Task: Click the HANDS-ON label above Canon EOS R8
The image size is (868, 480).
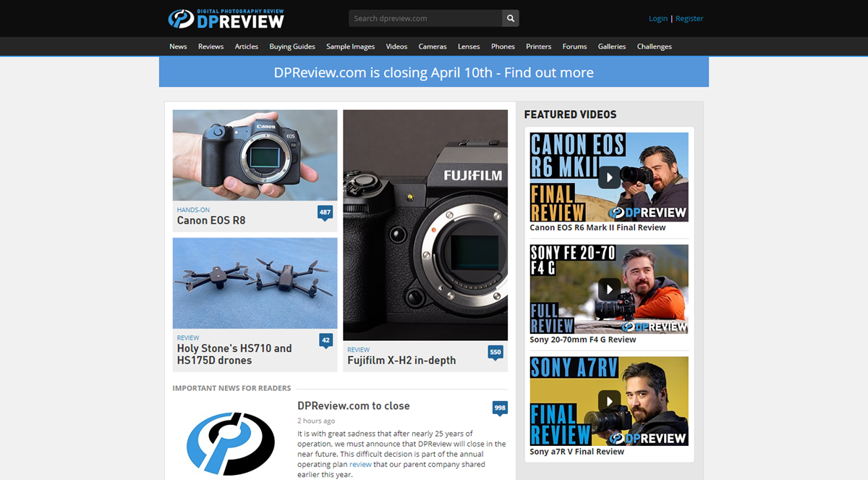Action: coord(193,210)
